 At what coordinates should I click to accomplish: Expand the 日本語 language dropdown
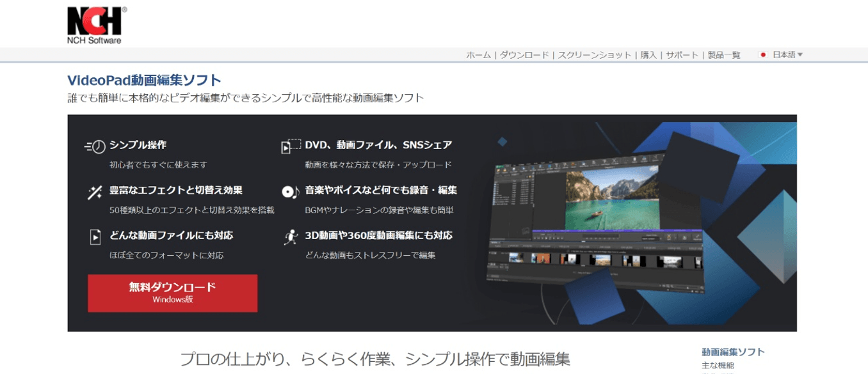coord(787,55)
